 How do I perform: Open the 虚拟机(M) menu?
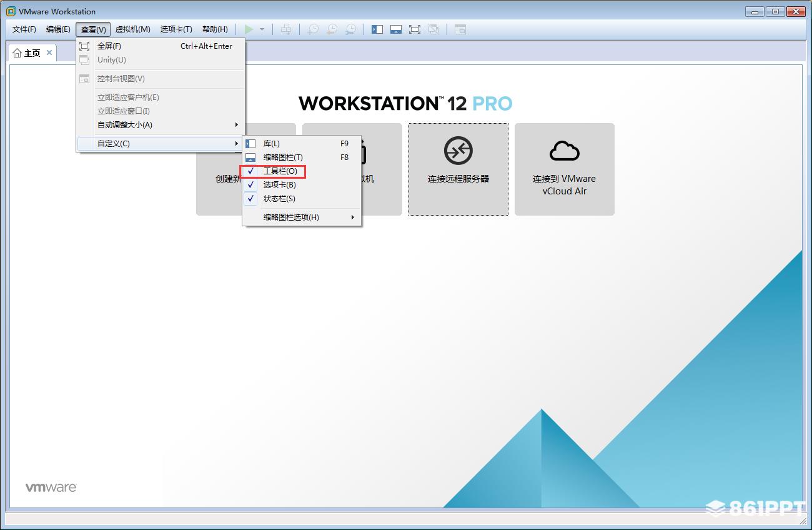tap(133, 29)
